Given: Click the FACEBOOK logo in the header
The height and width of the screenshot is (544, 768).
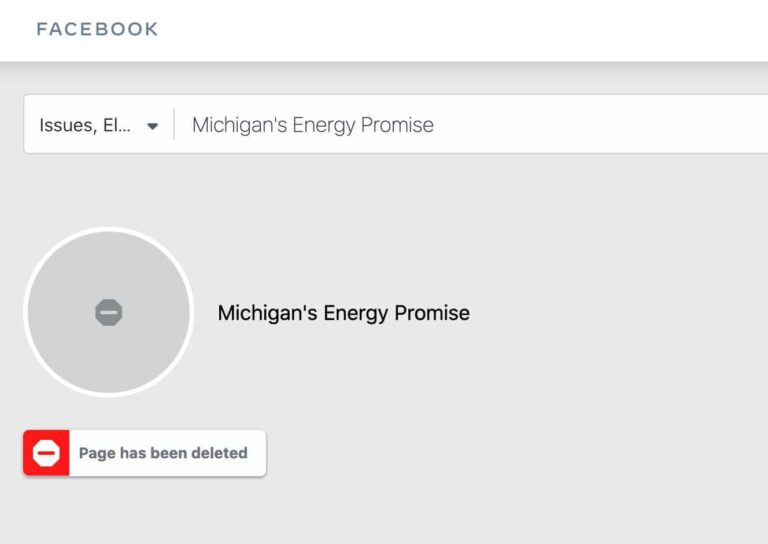Looking at the screenshot, I should point(97,29).
